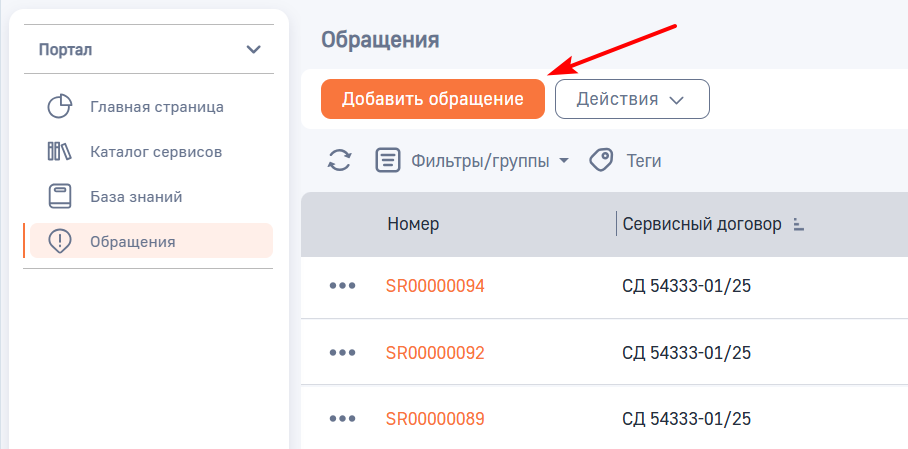Open the Действия dropdown
Image resolution: width=908 pixels, height=449 pixels.
coord(632,99)
